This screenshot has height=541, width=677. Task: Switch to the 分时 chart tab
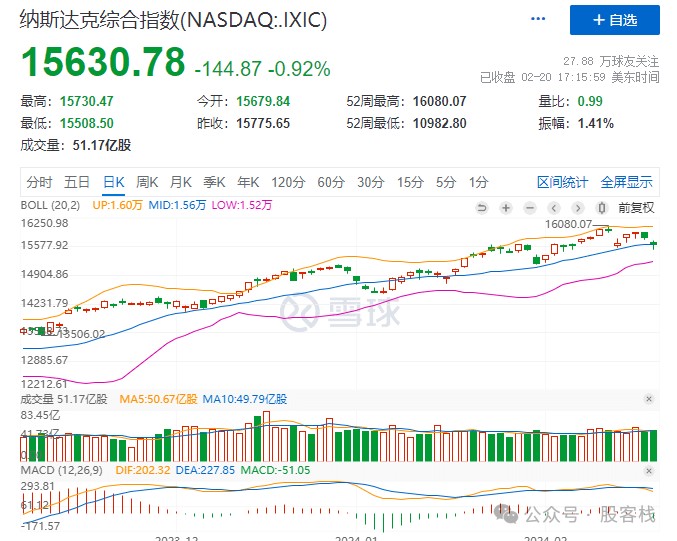point(39,182)
